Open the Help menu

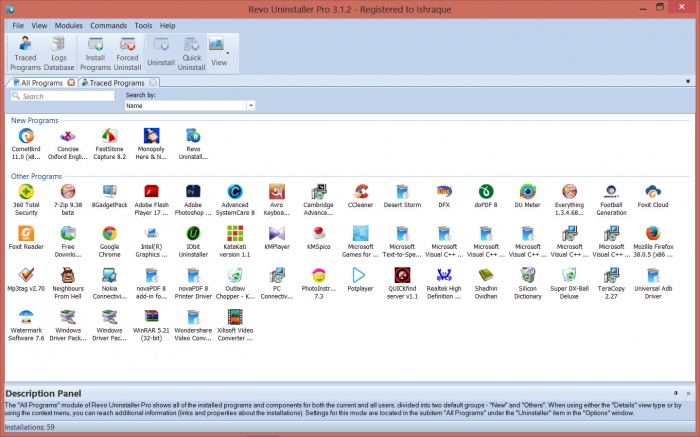[167, 25]
